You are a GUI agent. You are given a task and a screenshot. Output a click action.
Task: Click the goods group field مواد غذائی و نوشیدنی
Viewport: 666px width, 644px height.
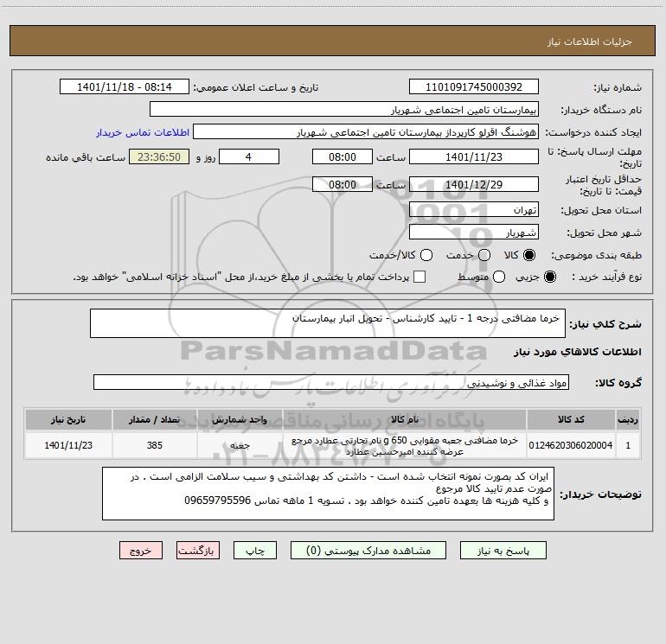[331, 382]
